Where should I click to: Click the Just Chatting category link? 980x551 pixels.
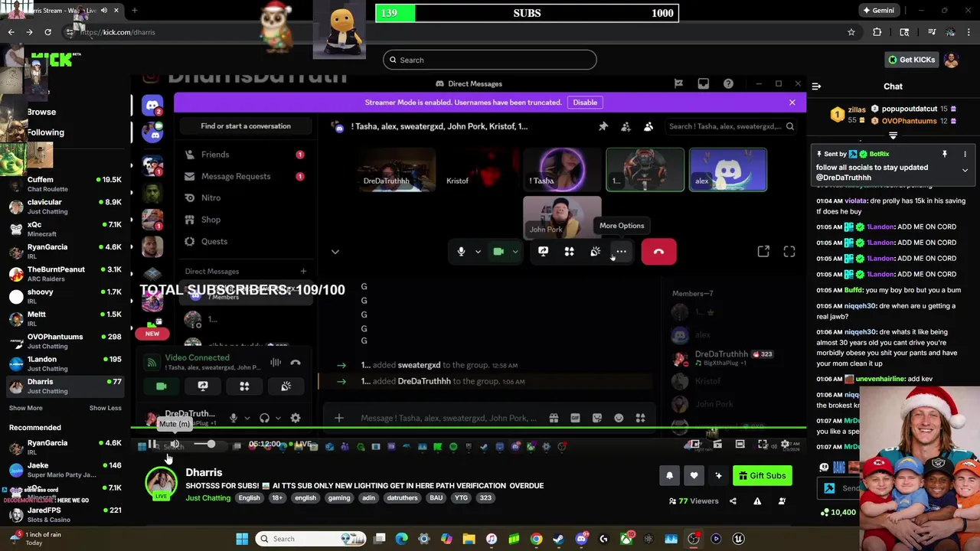pos(207,497)
